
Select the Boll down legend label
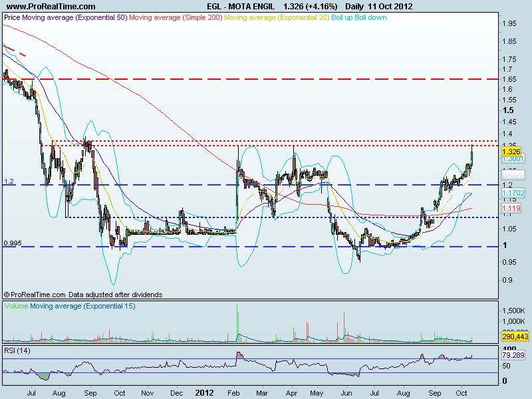pos(370,18)
